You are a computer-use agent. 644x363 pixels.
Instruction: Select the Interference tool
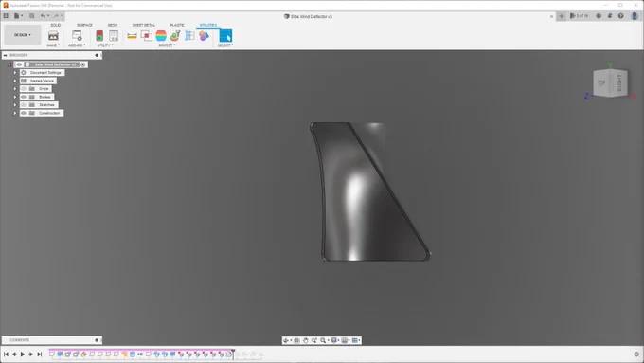tap(146, 36)
